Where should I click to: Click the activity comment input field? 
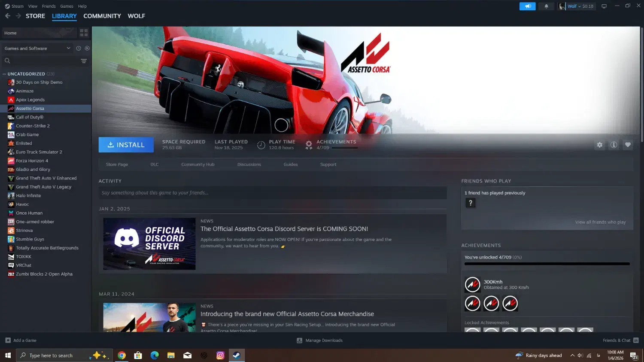[272, 193]
